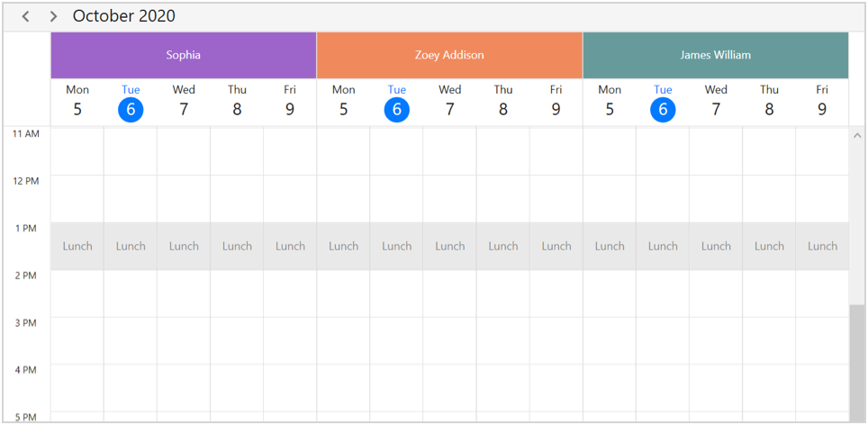The width and height of the screenshot is (868, 425).
Task: Click Sophia's Monday 12 PM time slot
Action: coord(77,198)
